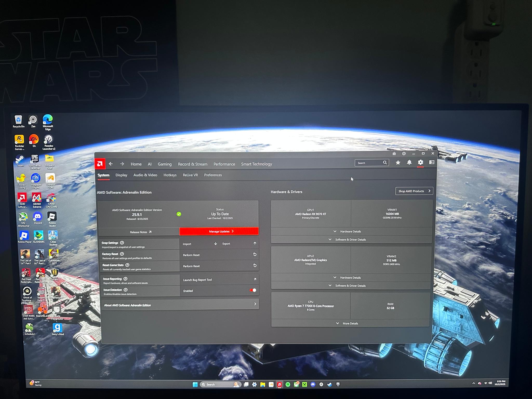This screenshot has height=399, width=532.
Task: Click Shop AMD Products button
Action: click(414, 191)
